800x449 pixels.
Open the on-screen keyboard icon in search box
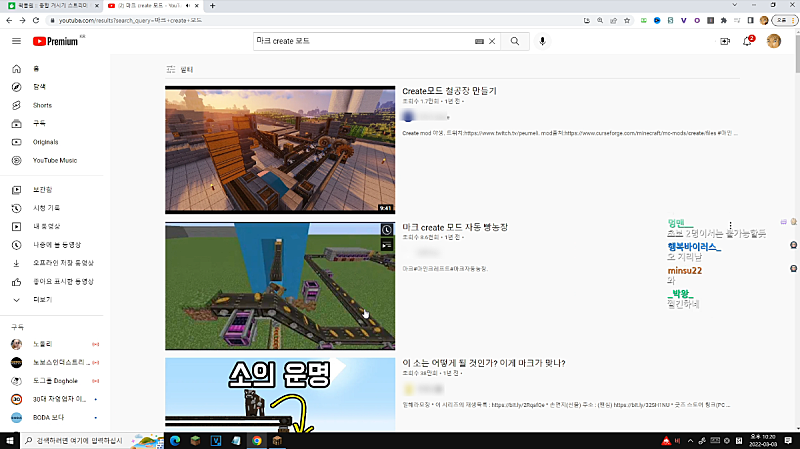pyautogui.click(x=479, y=41)
